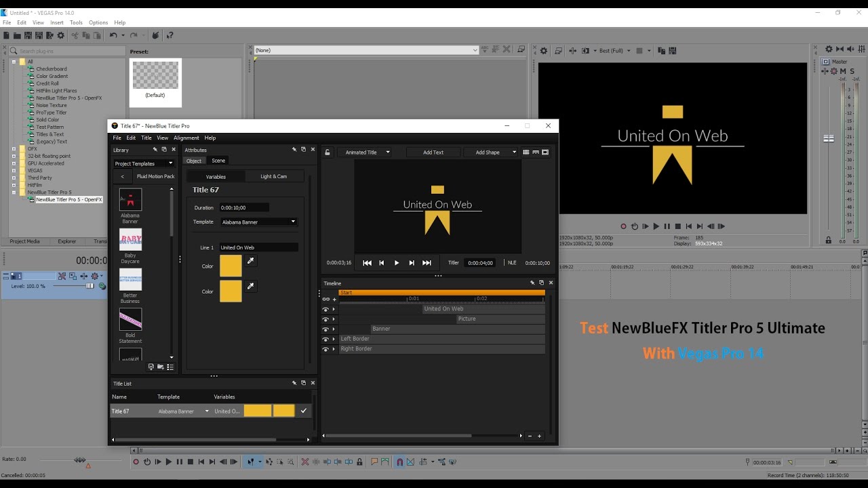Screen dimensions: 868x488
Task: Select the Baby Daycare template thumbnail
Action: point(130,240)
